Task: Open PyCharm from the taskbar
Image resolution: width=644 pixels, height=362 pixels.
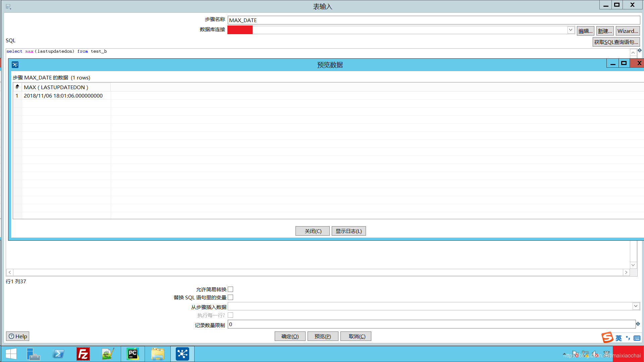Action: coord(133,354)
